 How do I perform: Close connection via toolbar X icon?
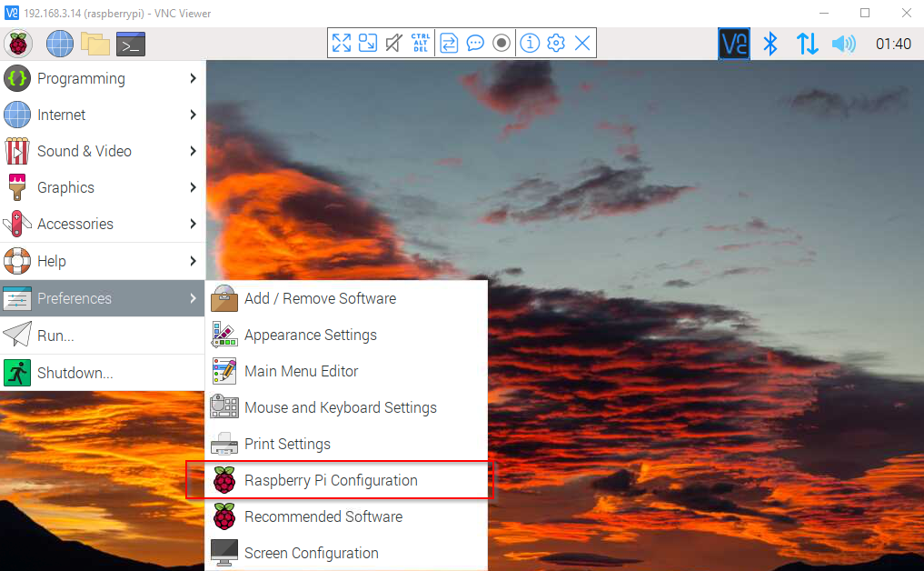pos(582,43)
